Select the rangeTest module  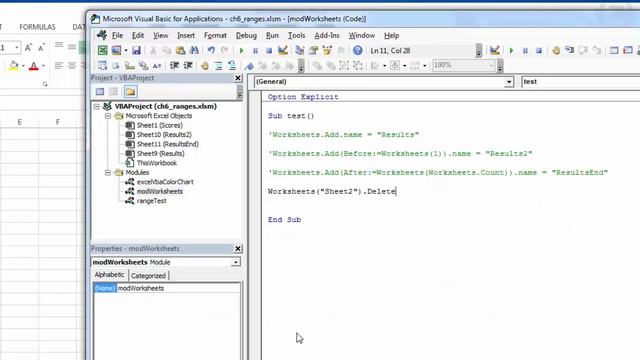click(x=151, y=201)
